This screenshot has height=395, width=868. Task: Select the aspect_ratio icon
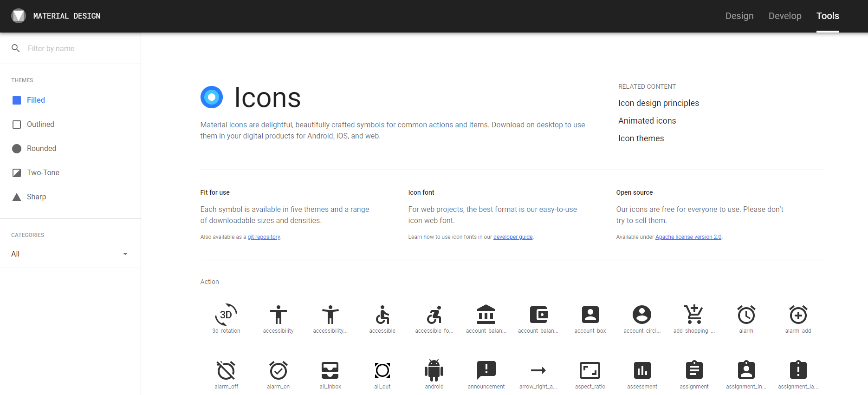(x=590, y=370)
